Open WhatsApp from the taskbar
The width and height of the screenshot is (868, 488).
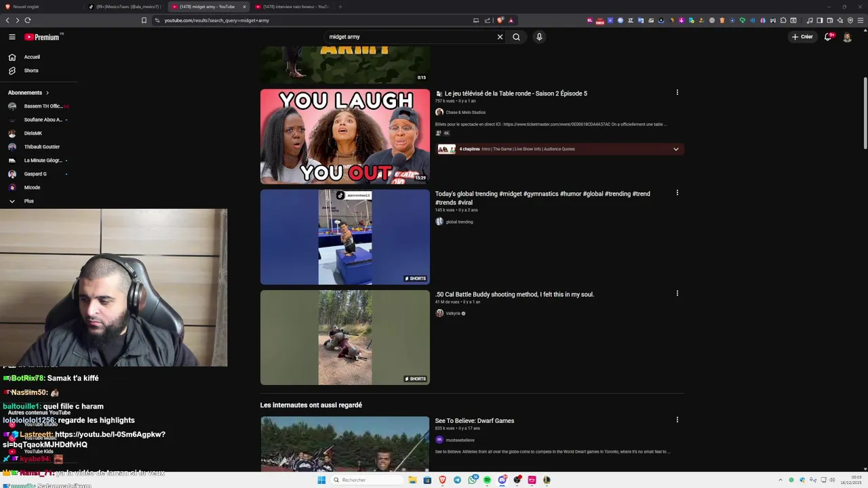pos(472,480)
